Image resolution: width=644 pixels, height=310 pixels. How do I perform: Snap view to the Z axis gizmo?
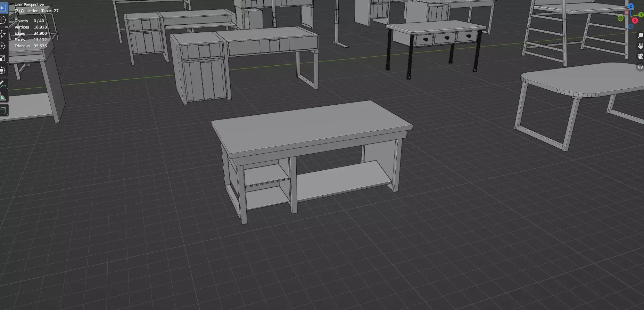[631, 6]
